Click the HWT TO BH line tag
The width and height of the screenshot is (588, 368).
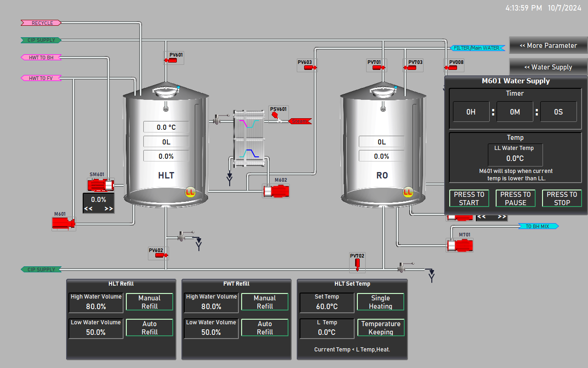41,57
